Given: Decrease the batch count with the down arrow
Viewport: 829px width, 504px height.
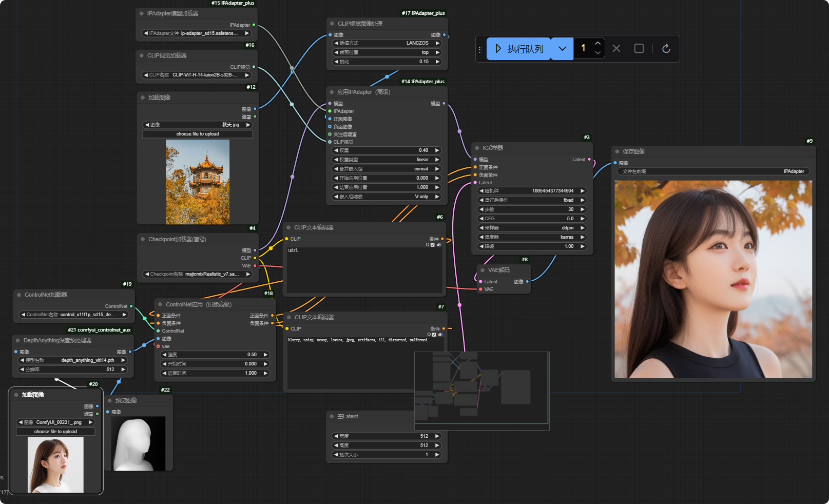Looking at the screenshot, I should (x=597, y=53).
